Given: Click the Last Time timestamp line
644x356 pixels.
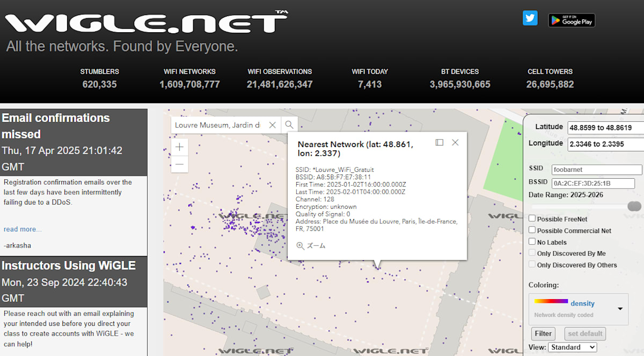Looking at the screenshot, I should pos(350,192).
